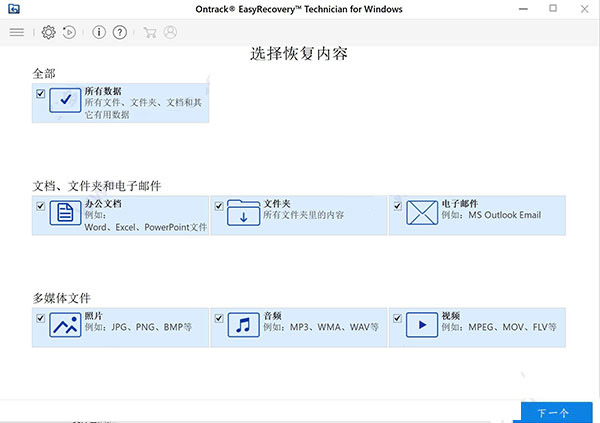
Task: Close the EasyRecovery window
Action: pos(585,9)
